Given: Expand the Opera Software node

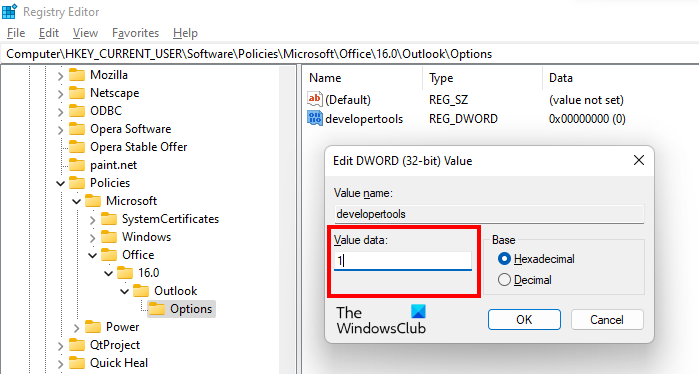Looking at the screenshot, I should [x=60, y=130].
